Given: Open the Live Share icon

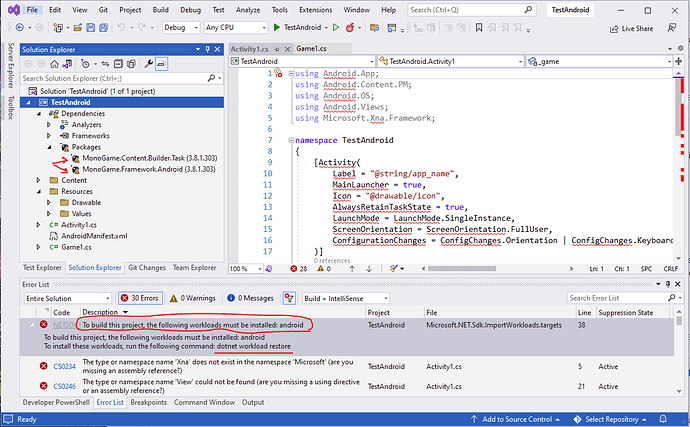Looking at the screenshot, I should 614,29.
